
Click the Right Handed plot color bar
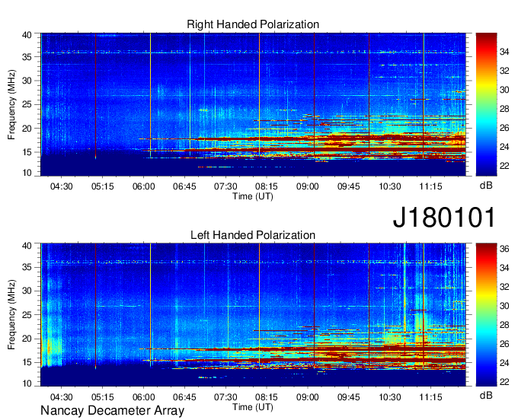[x=486, y=104]
